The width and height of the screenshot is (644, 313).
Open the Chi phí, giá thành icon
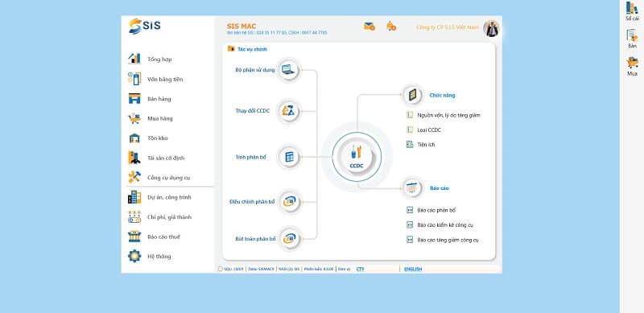(x=134, y=217)
